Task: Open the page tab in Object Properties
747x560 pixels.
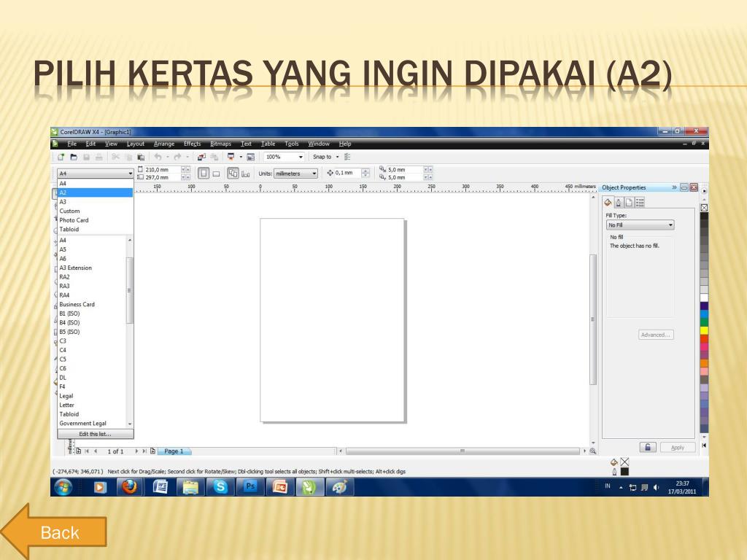Action: 629,203
